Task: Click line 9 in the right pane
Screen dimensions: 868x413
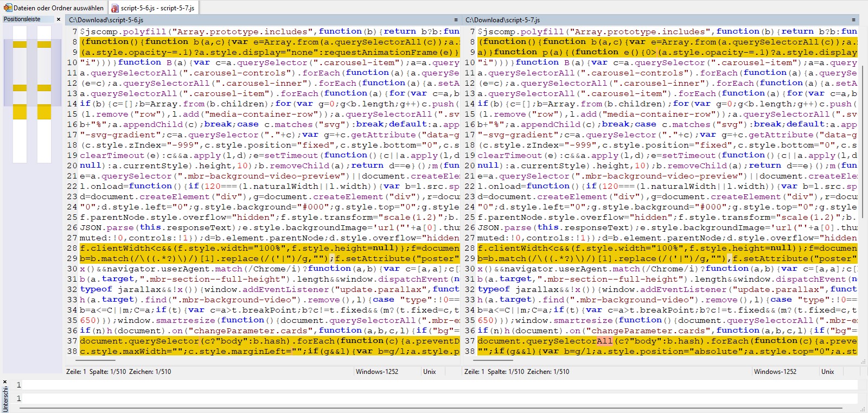Action: (x=667, y=52)
